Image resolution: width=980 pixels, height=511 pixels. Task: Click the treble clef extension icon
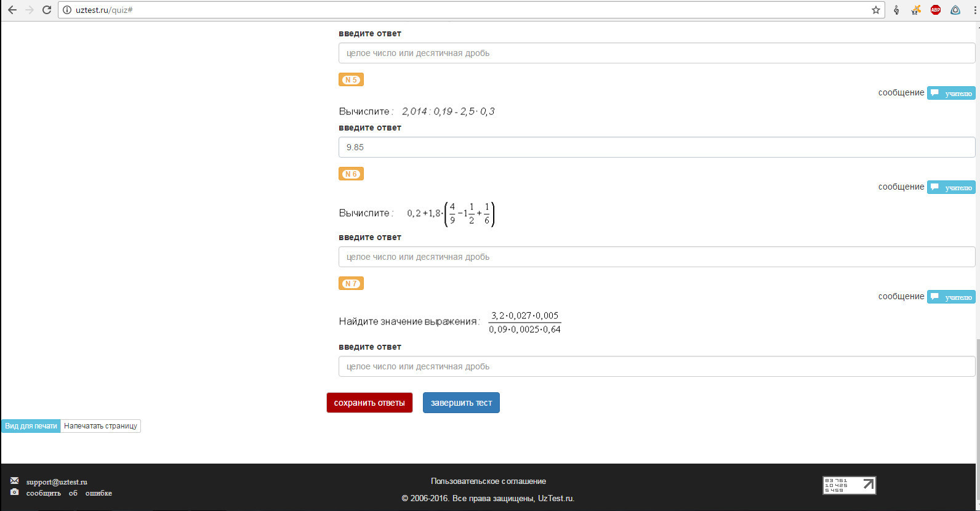pos(896,10)
